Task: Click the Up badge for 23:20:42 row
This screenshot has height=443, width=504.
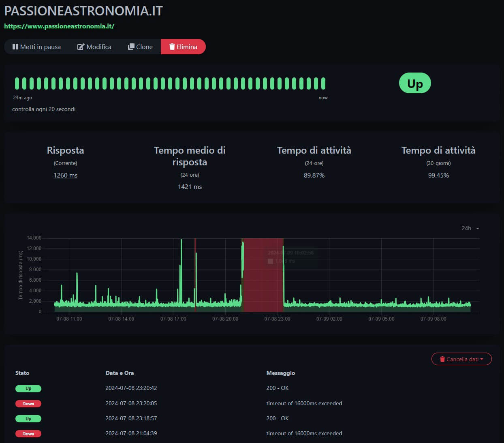Action: pyautogui.click(x=28, y=388)
